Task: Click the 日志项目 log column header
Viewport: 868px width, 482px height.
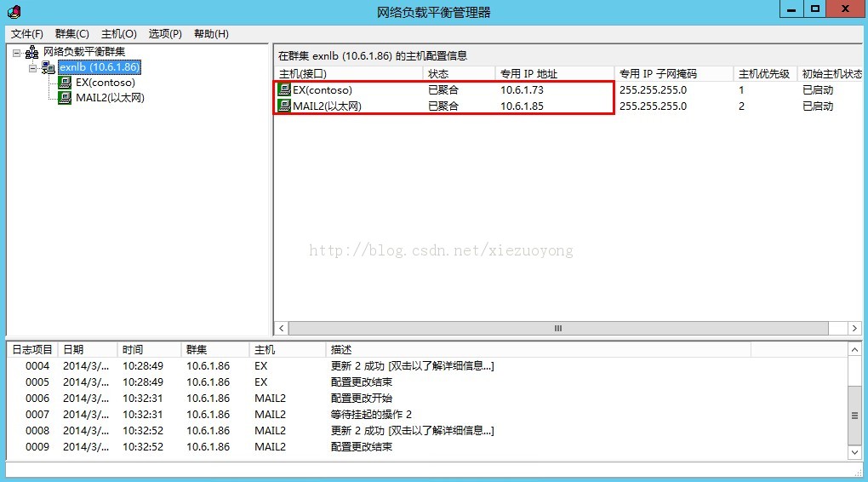Action: click(32, 350)
